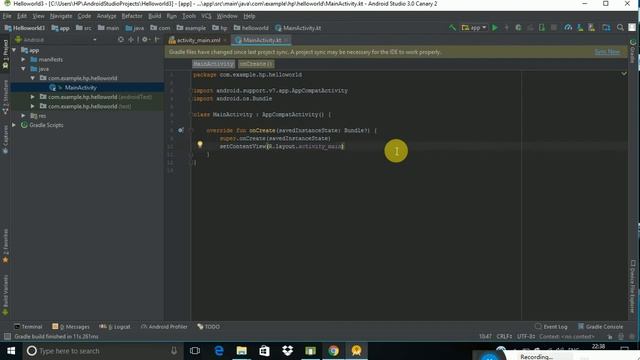Click the taskbar search box
Image resolution: width=640 pixels, height=360 pixels.
click(102, 351)
